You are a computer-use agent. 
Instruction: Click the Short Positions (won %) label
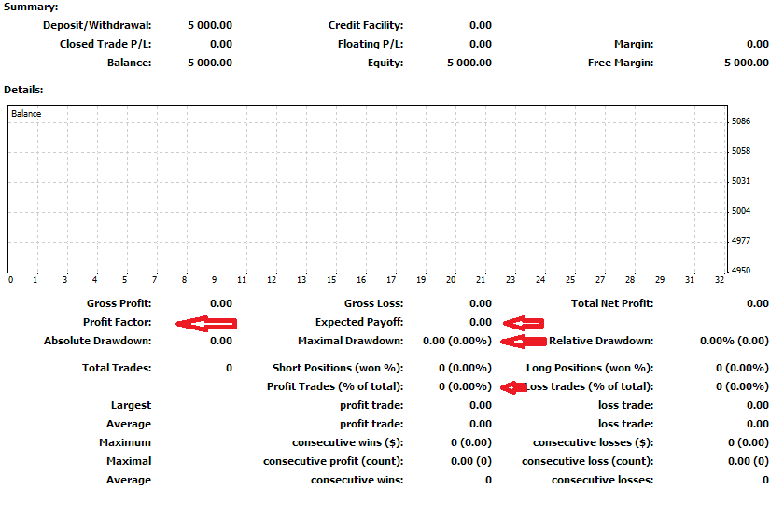point(338,368)
